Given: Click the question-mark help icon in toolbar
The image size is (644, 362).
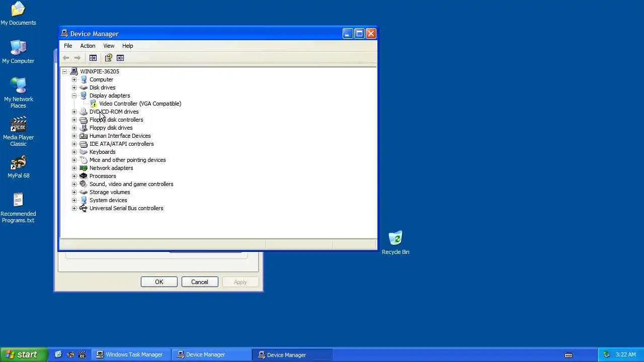Looking at the screenshot, I should pyautogui.click(x=108, y=58).
